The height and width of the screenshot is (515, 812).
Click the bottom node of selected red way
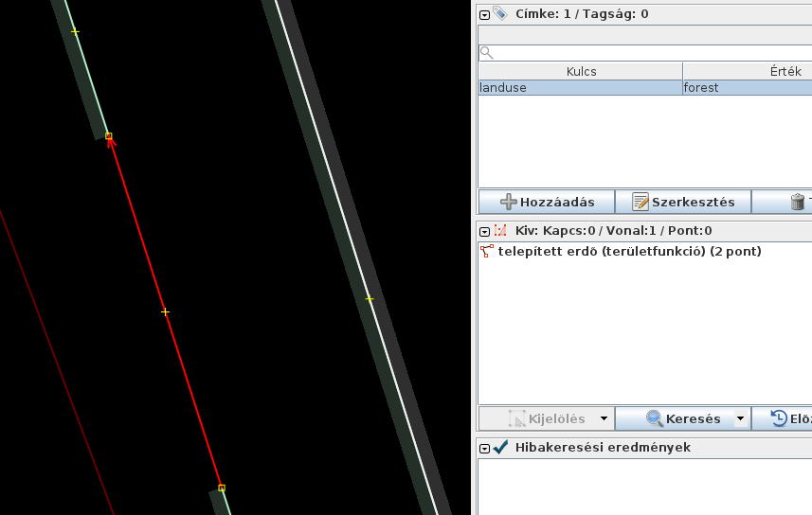pyautogui.click(x=222, y=488)
